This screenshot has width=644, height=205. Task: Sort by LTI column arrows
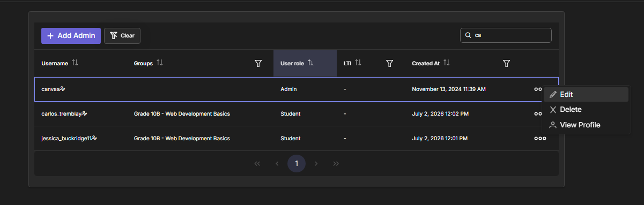pos(358,63)
